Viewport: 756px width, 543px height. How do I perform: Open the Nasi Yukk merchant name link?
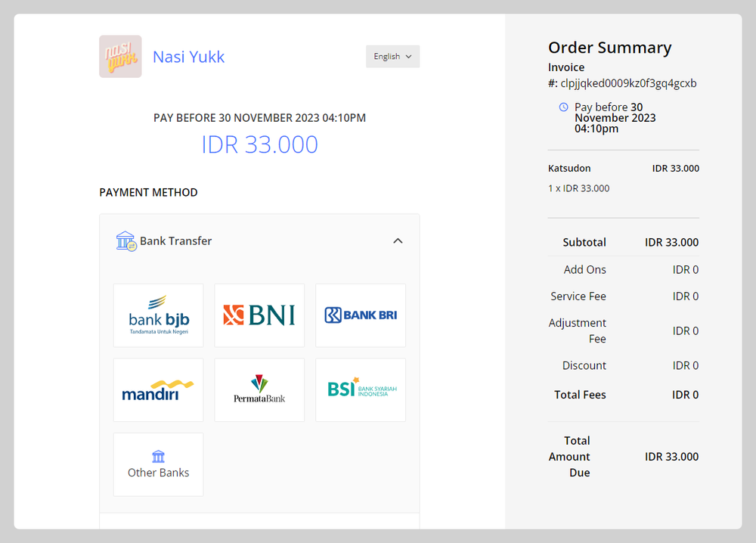pos(188,57)
